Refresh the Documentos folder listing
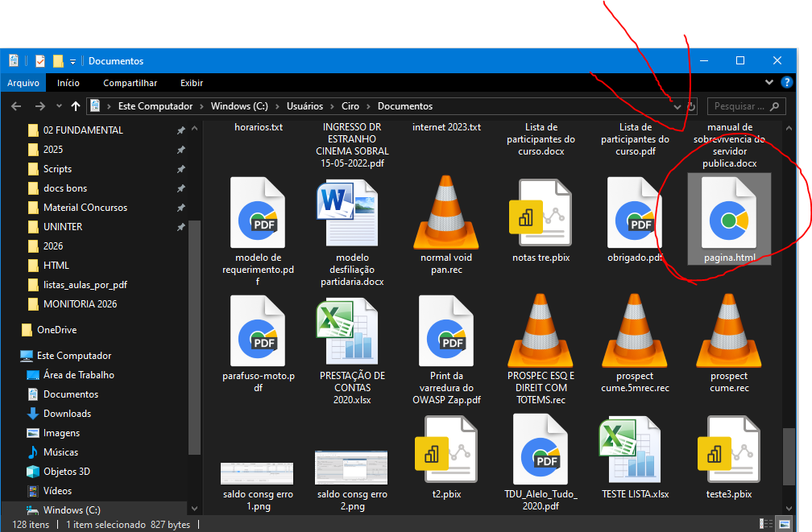The image size is (812, 532). [691, 106]
